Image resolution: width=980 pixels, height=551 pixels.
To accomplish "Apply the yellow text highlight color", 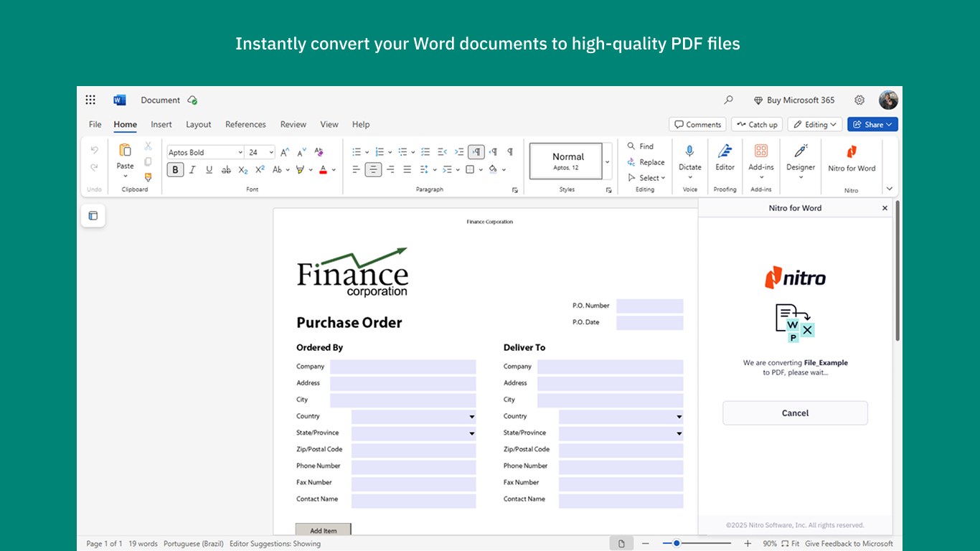I will coord(301,170).
